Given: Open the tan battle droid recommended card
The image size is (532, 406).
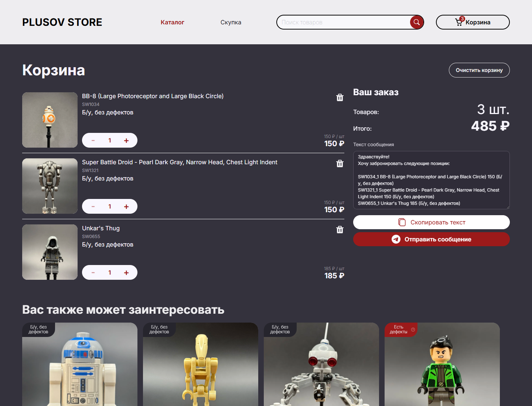Looking at the screenshot, I should [201, 364].
